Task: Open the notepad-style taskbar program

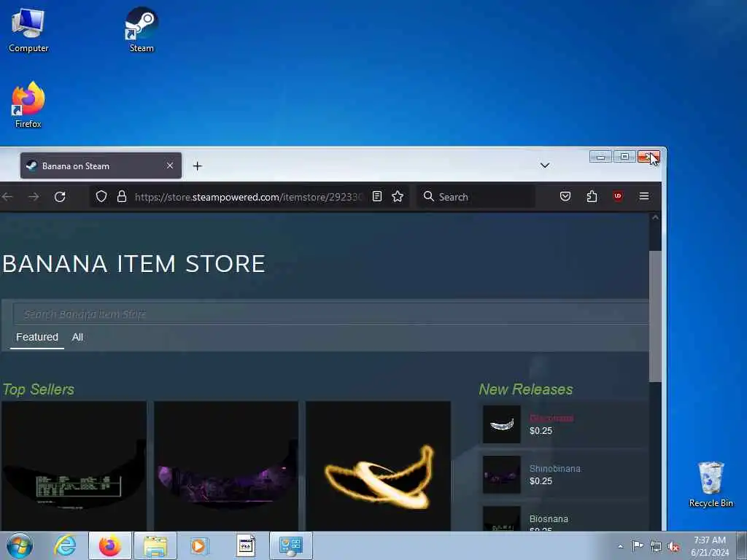Action: [246, 545]
